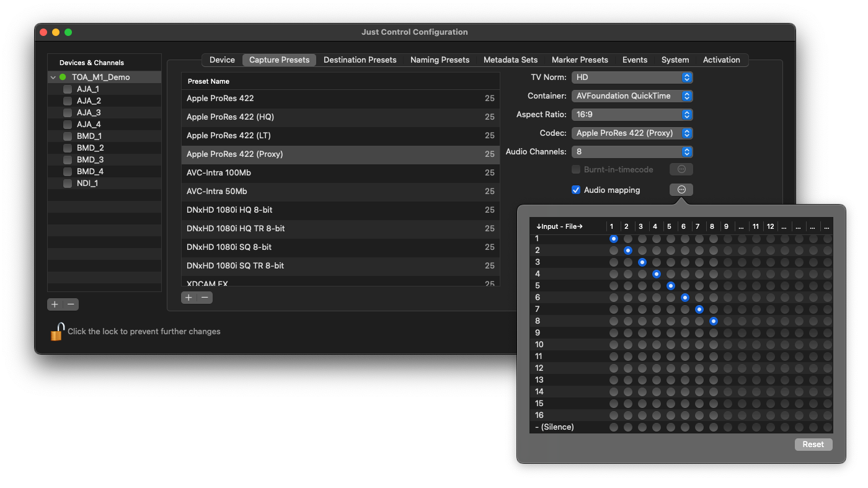Select the Apple ProRes 422 (Proxy) preset

(340, 154)
